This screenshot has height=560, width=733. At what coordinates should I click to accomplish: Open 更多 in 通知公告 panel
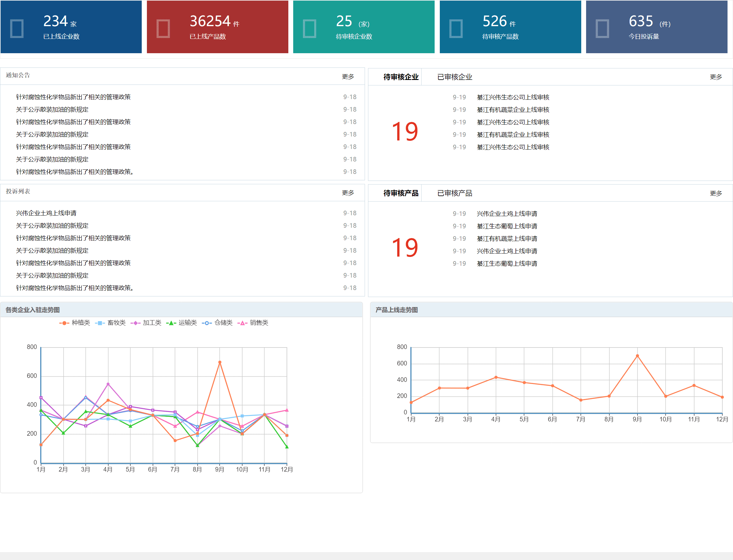tap(348, 77)
